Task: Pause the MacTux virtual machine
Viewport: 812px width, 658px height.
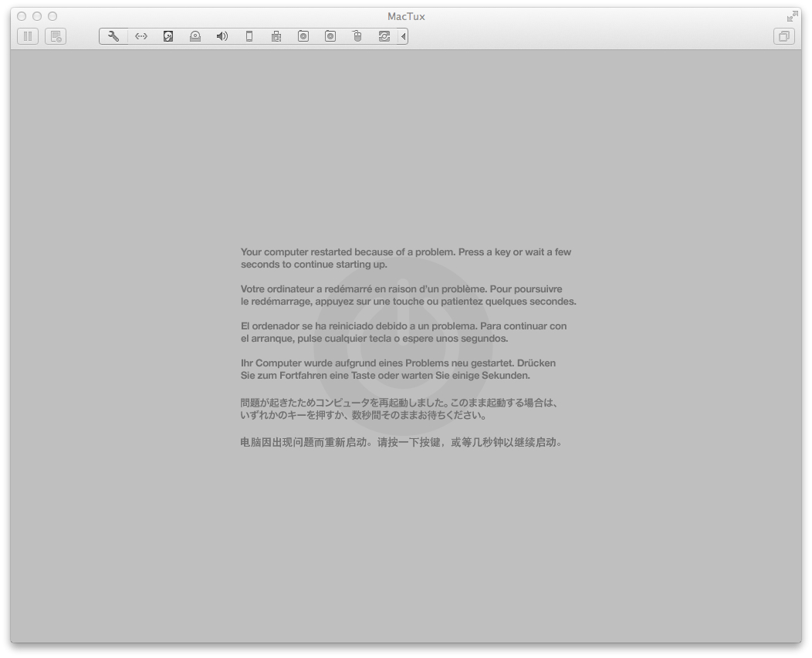Action: 28,36
